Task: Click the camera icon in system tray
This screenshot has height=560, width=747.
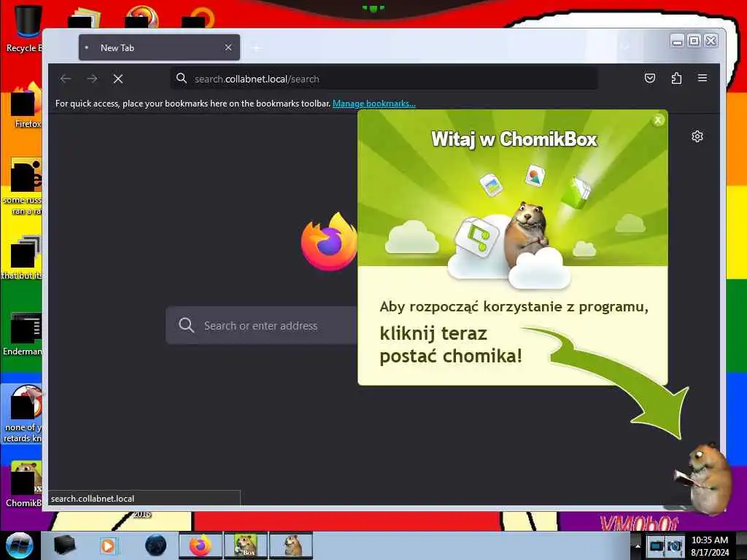Action: click(x=675, y=545)
